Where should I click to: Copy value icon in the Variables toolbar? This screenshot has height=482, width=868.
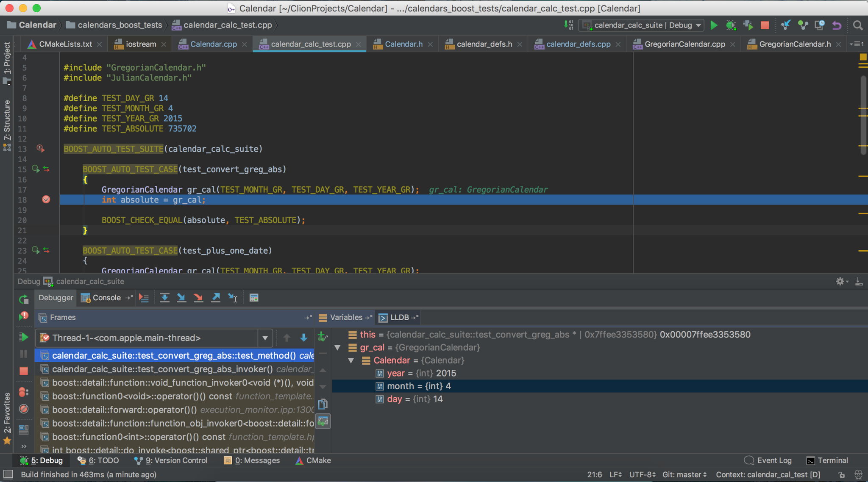(323, 404)
